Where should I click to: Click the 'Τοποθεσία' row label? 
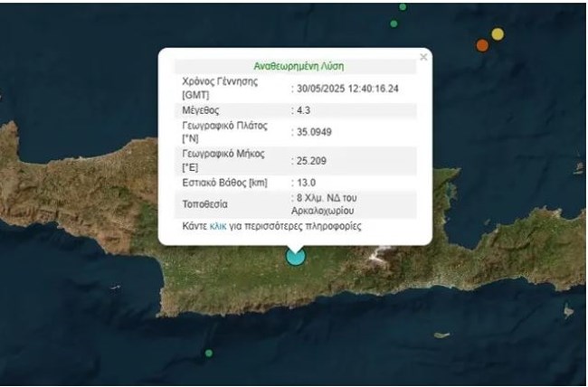point(207,203)
